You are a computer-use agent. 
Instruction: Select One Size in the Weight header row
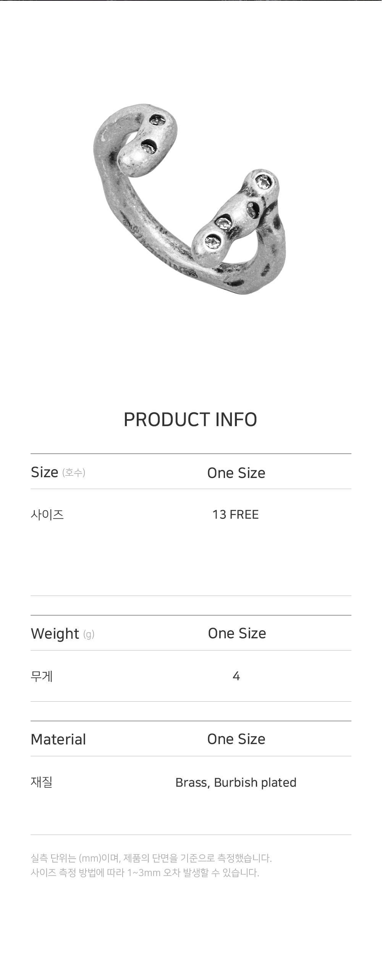tap(237, 633)
